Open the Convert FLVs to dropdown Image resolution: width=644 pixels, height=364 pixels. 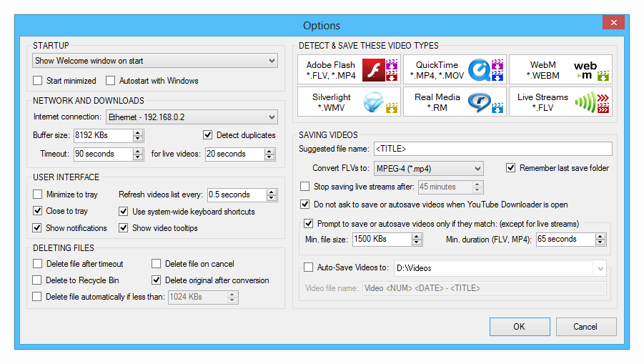tap(427, 169)
